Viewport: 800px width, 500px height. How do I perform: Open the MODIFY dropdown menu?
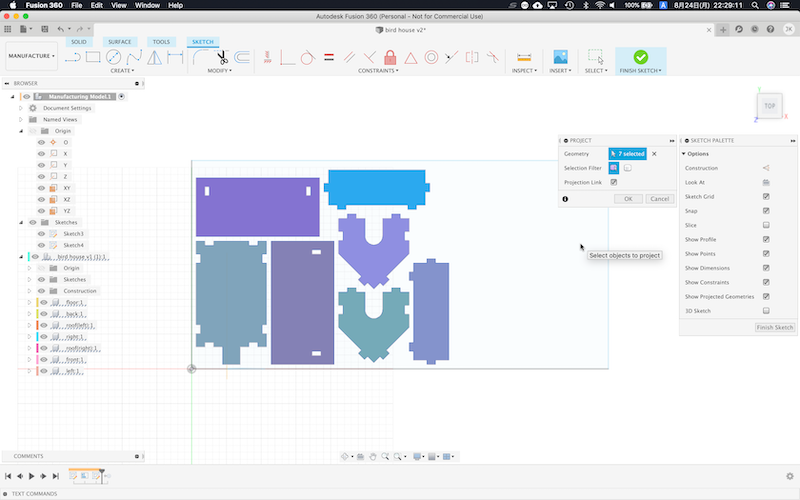point(219,70)
